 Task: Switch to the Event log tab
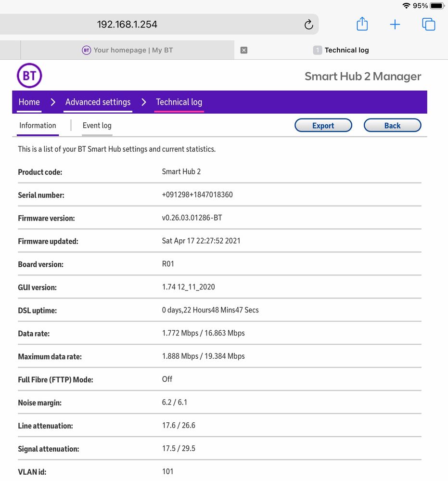[97, 126]
